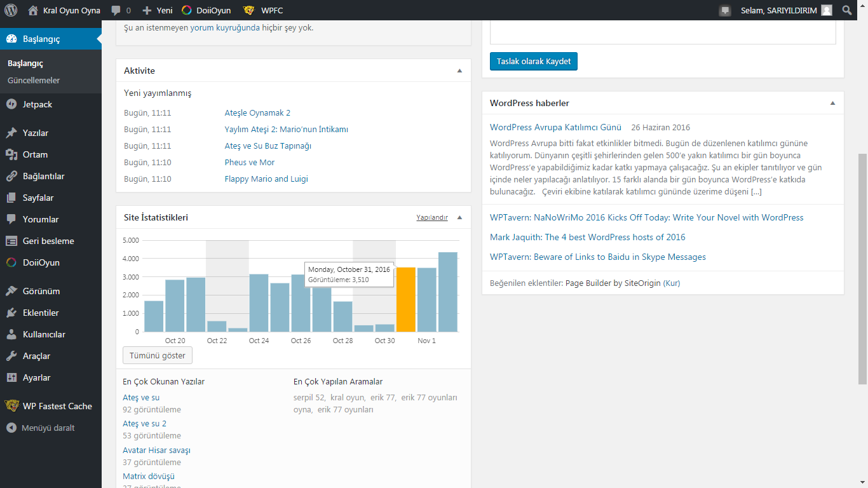
Task: Open the Yeni menu in the admin bar
Action: [158, 10]
